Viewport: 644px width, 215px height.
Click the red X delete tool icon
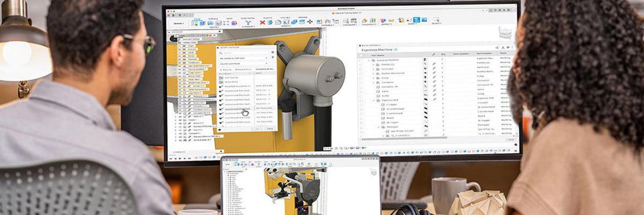[263, 21]
